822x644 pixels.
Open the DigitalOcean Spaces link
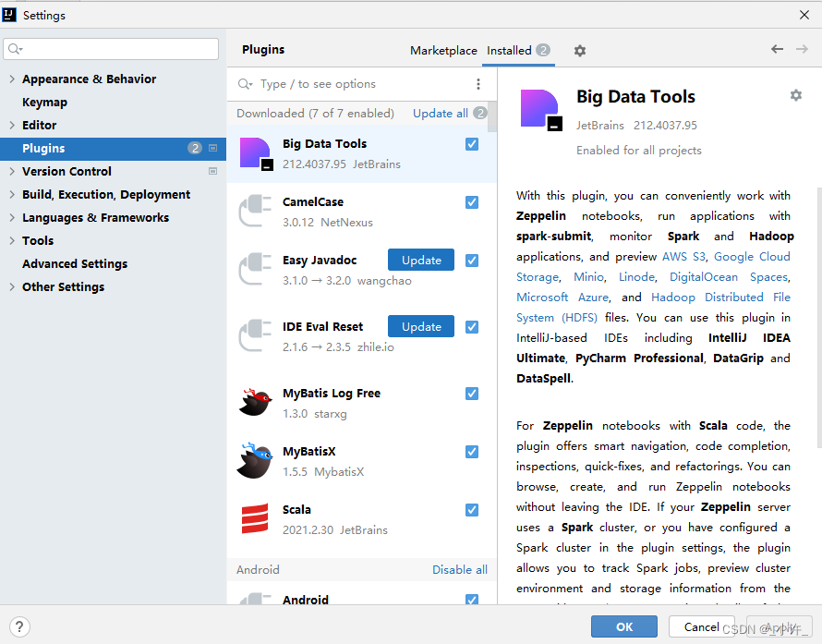coord(730,277)
